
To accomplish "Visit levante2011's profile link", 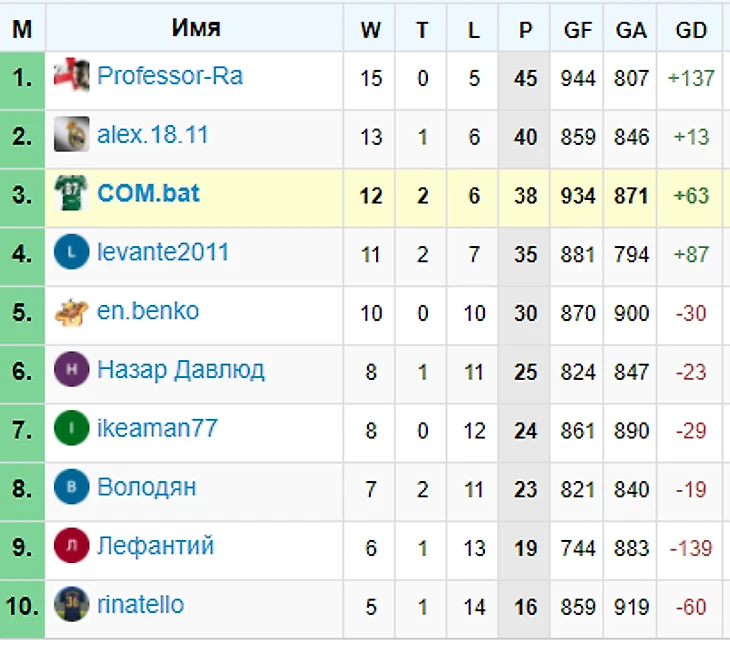I will click(163, 252).
